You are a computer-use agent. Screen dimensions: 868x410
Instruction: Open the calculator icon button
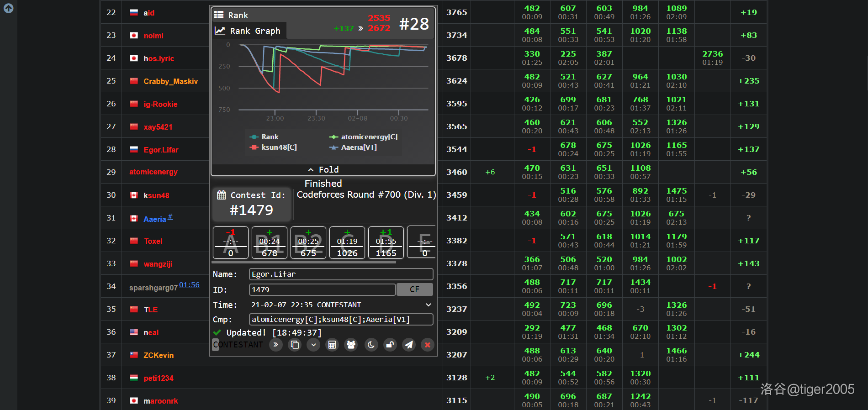332,345
